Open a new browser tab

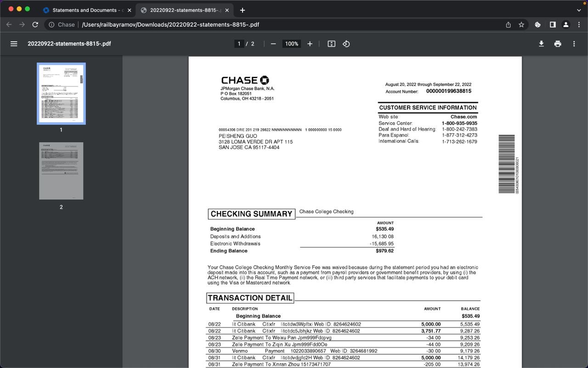click(243, 10)
